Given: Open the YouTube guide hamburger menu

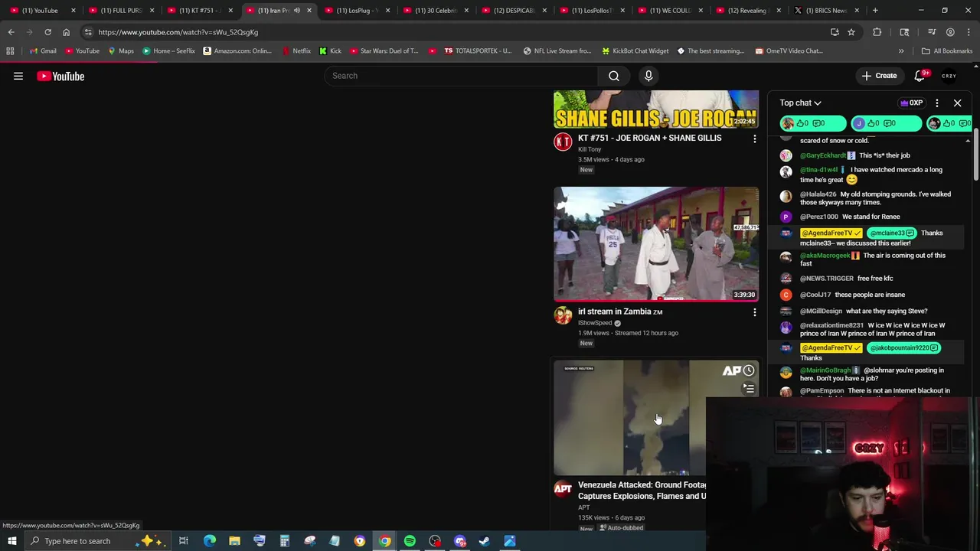Looking at the screenshot, I should [x=18, y=76].
